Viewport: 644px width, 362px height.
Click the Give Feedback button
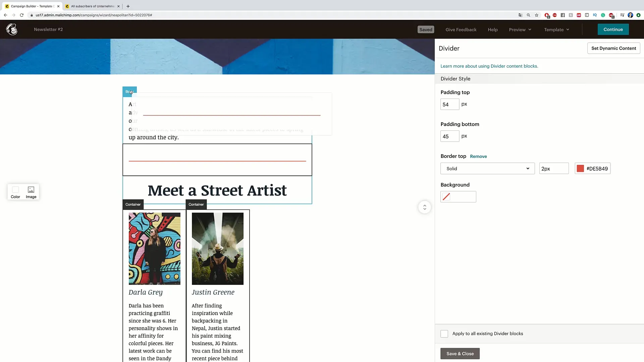coord(461,29)
